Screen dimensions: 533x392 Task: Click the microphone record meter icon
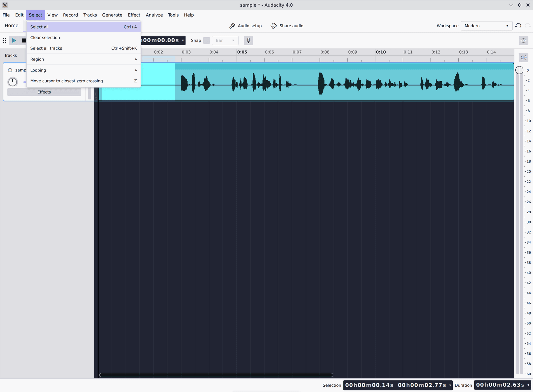pos(249,41)
